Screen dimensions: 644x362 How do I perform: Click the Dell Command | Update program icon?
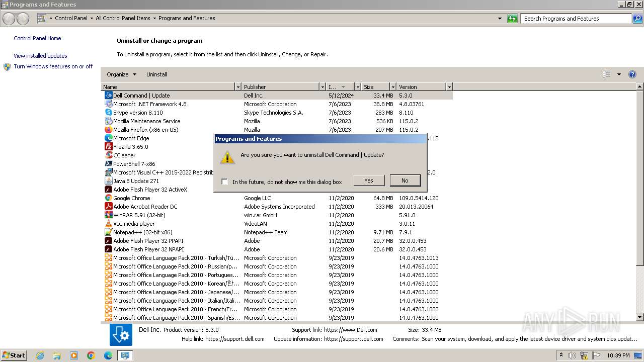tap(108, 96)
